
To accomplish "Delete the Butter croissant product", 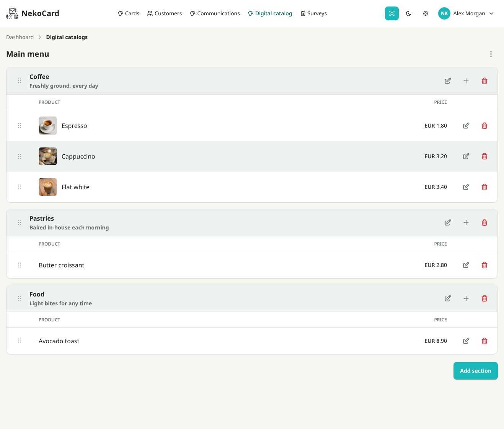I will click(484, 265).
